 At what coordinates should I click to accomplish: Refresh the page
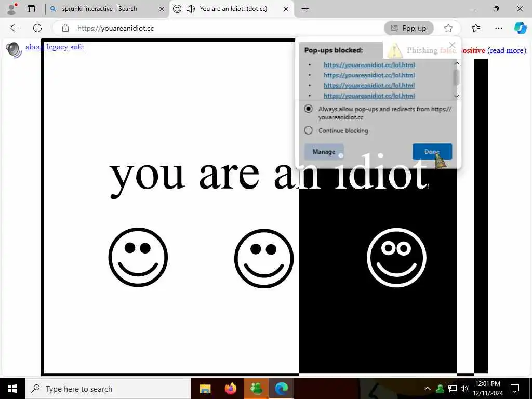point(37,28)
